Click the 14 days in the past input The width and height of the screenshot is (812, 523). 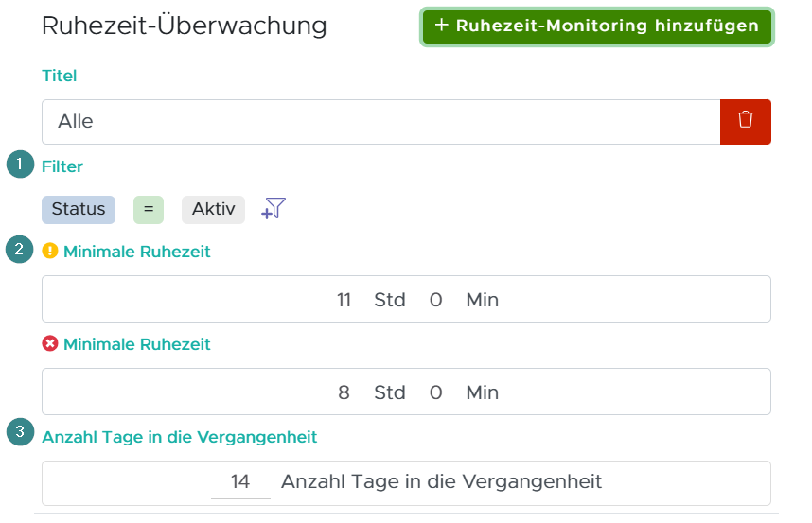pyautogui.click(x=239, y=482)
